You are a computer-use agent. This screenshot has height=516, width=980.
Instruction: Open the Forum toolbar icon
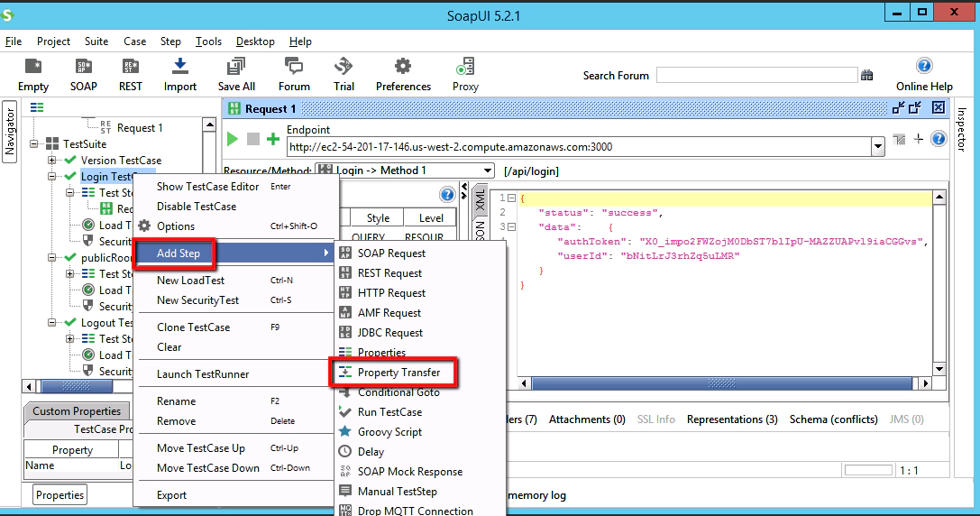pos(294,66)
